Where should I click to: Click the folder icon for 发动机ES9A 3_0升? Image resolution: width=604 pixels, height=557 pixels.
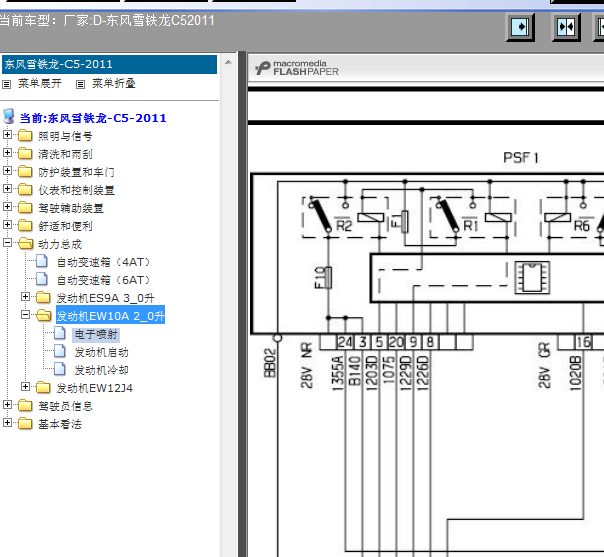43,297
